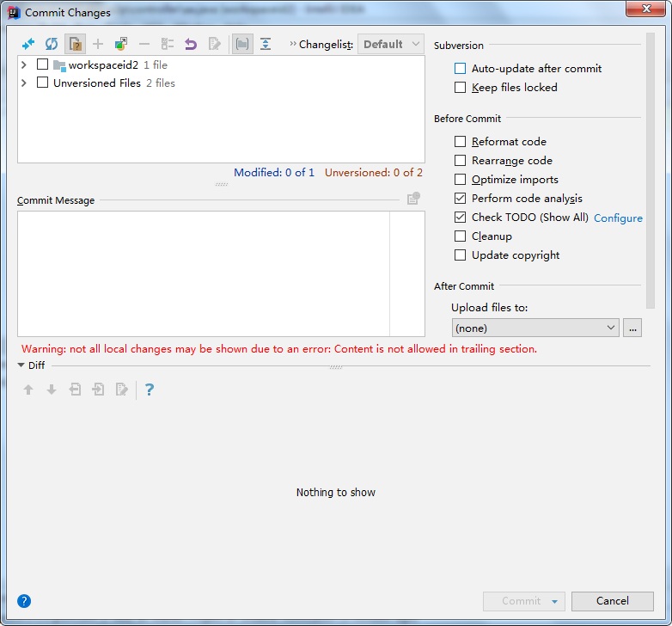Click the 'Modified: 0 of 1' text

(274, 172)
